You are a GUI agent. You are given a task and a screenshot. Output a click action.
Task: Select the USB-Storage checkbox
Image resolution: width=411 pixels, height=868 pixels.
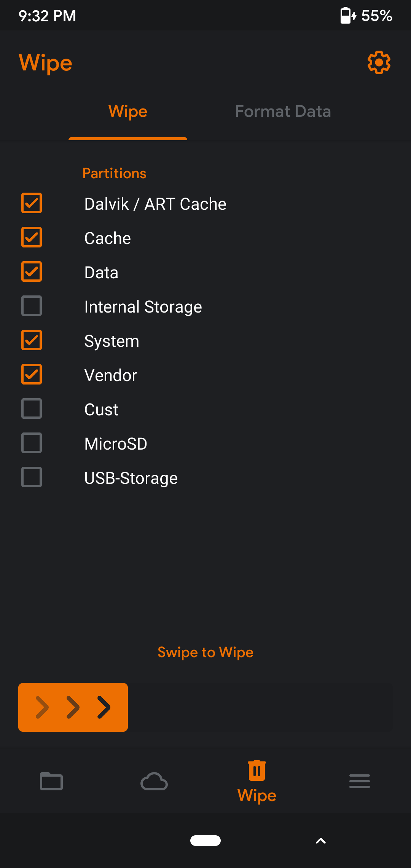32,477
